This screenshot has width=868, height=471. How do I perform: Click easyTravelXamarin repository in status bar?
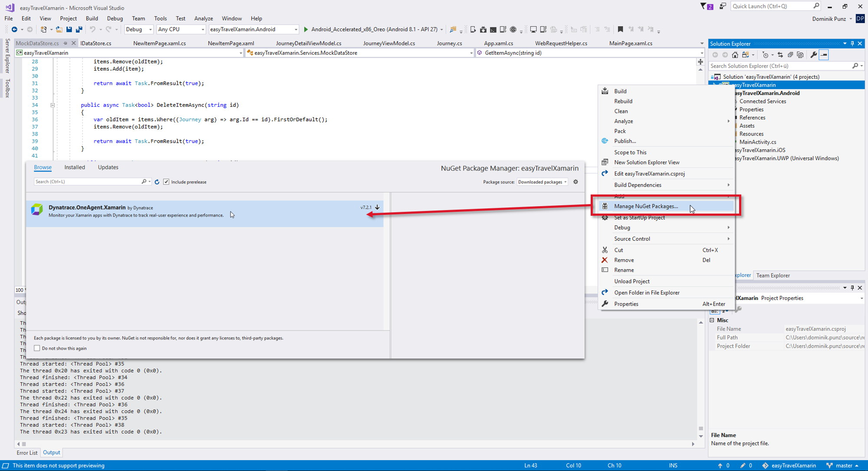pyautogui.click(x=789, y=465)
